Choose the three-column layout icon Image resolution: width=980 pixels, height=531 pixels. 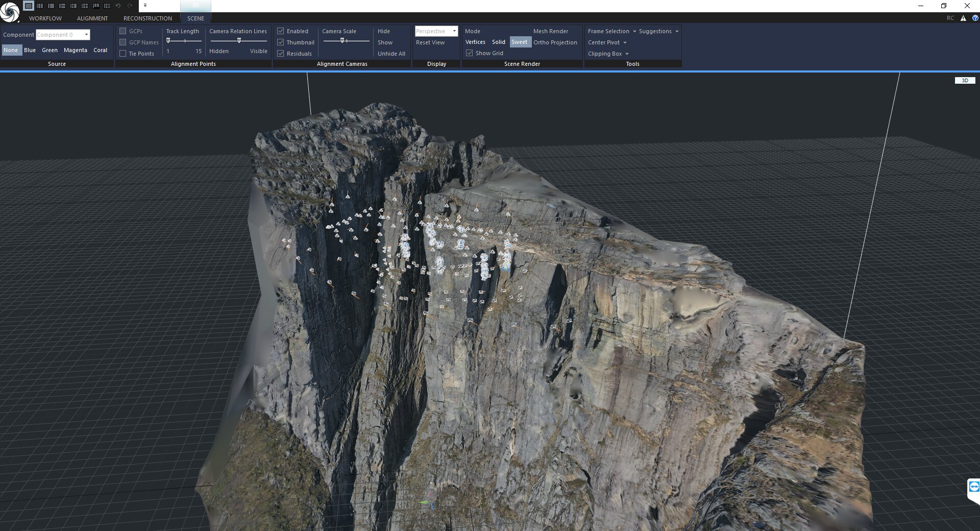point(40,6)
